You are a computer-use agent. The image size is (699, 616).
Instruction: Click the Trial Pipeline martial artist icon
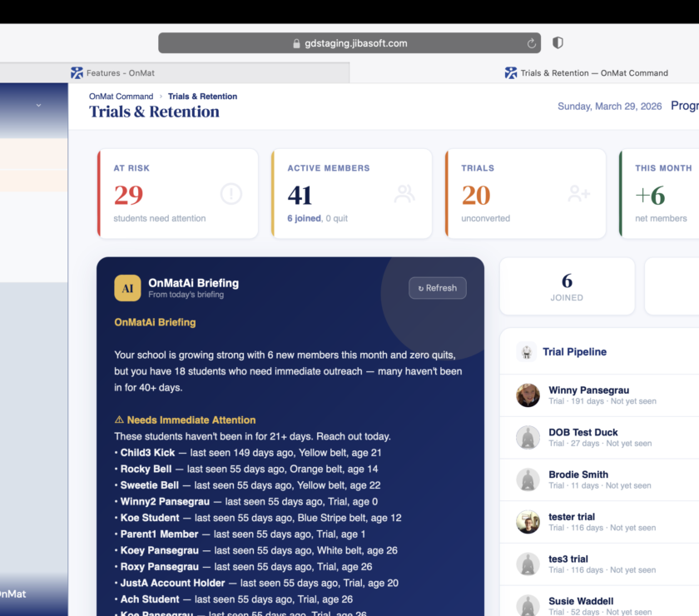click(x=526, y=352)
